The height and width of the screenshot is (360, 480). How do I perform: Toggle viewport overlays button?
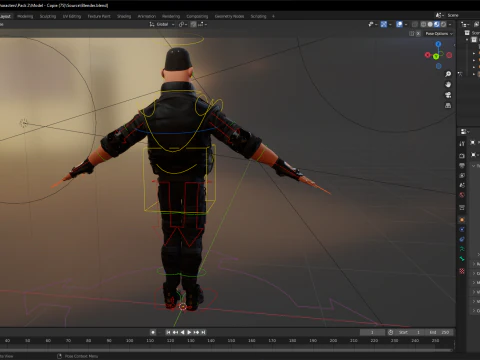pos(399,24)
